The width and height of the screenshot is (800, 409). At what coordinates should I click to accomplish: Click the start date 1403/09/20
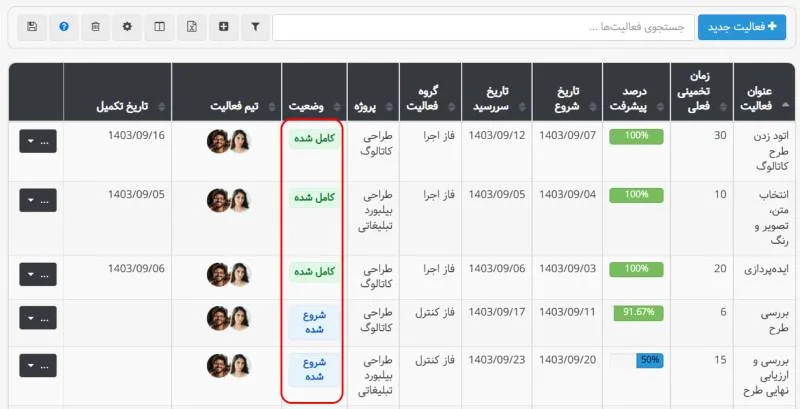point(567,360)
